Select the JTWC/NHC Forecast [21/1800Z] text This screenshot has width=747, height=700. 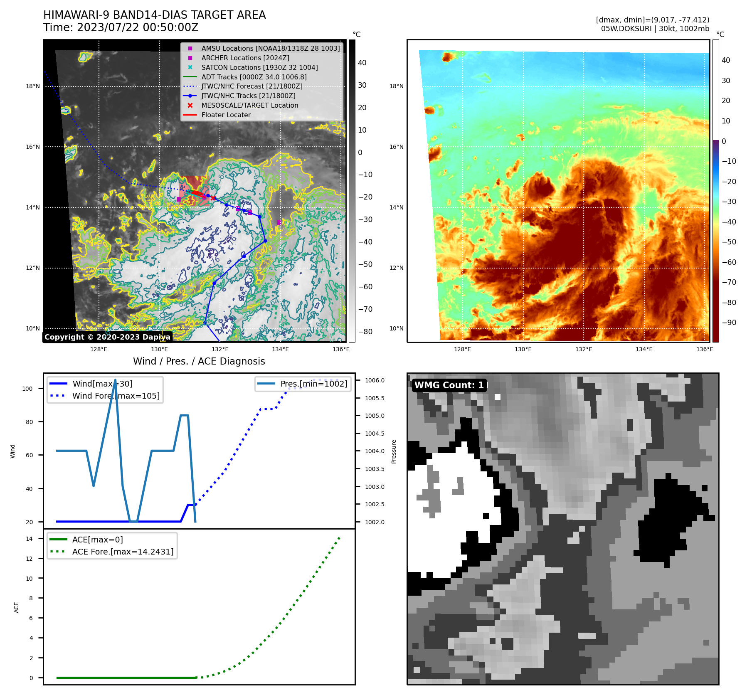tap(252, 86)
